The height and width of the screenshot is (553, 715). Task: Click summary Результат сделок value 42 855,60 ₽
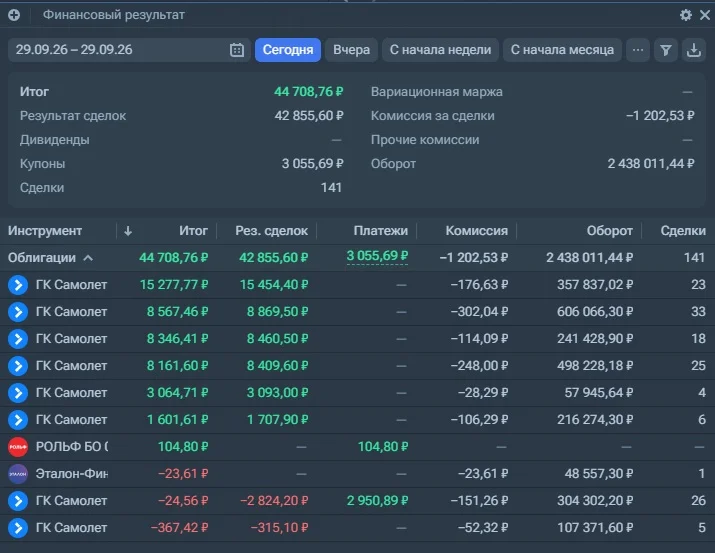pos(309,116)
